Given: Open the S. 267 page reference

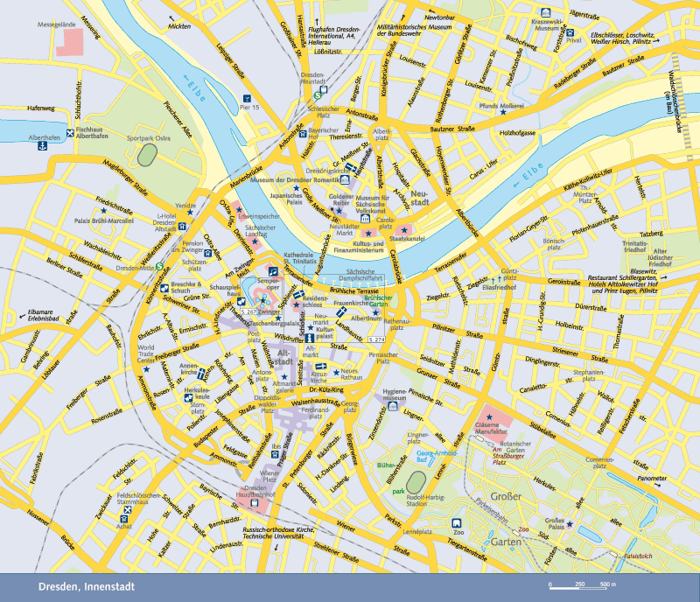Looking at the screenshot, I should point(248,311).
